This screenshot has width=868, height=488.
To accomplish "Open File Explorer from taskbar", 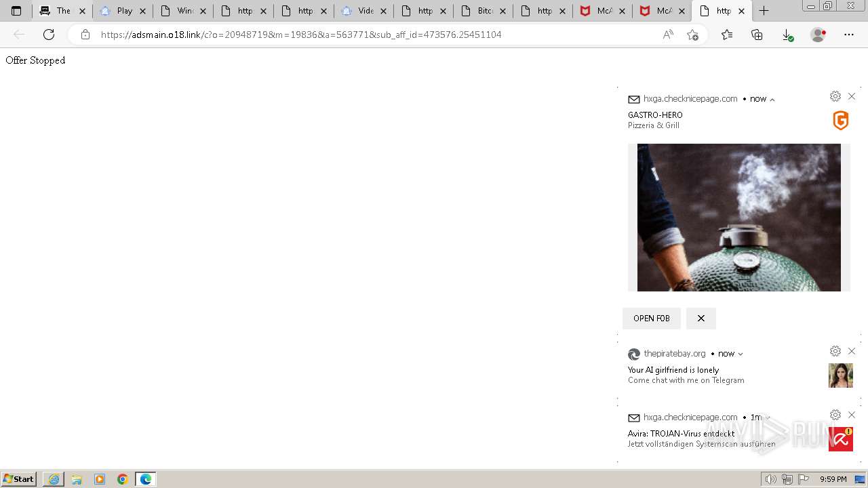I will coord(77,479).
